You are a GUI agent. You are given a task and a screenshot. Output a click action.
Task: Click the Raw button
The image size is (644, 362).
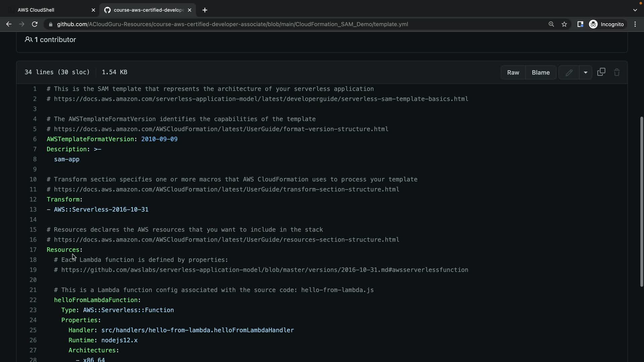[513, 72]
